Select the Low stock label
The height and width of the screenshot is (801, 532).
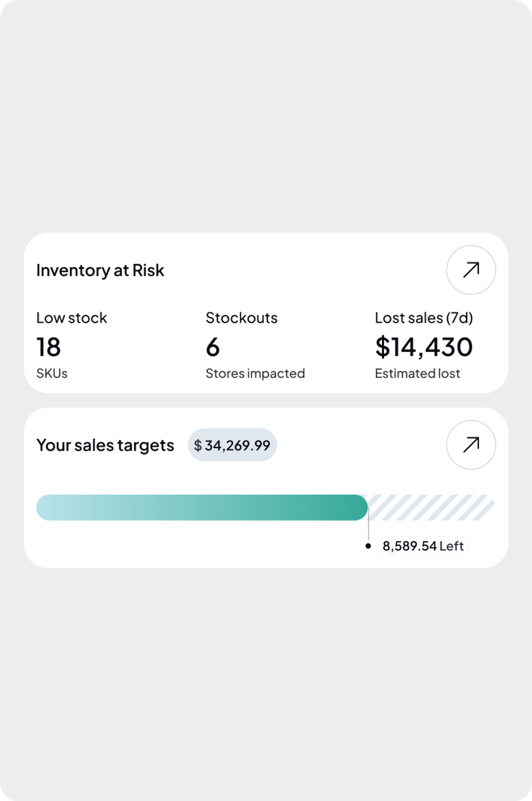click(x=72, y=318)
